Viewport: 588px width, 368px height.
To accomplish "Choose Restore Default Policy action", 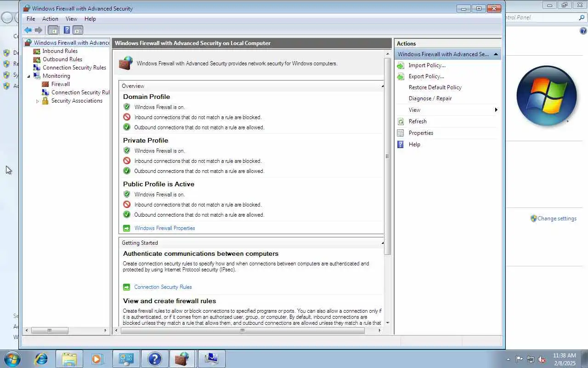I will (x=435, y=87).
